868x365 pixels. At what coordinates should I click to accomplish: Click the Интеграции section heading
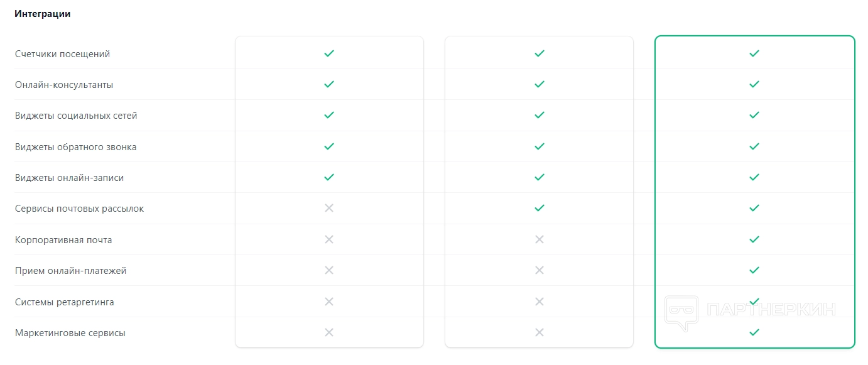tap(43, 14)
